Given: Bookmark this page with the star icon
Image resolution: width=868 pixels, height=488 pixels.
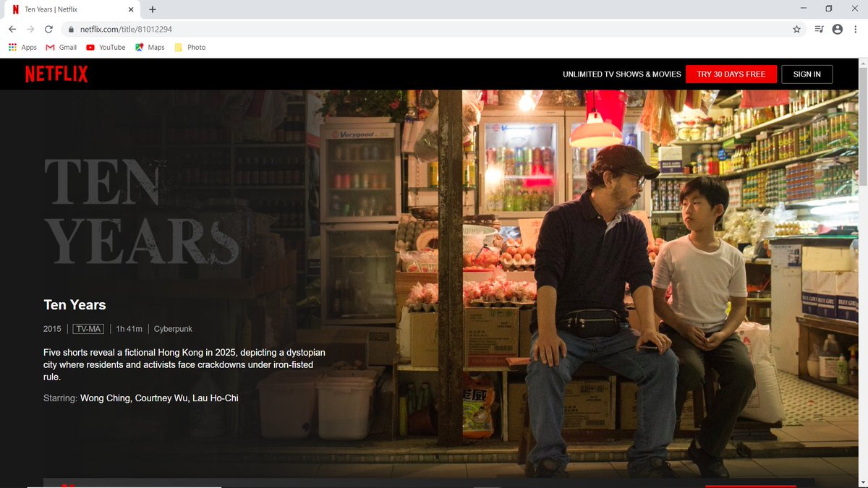Looking at the screenshot, I should click(x=796, y=29).
